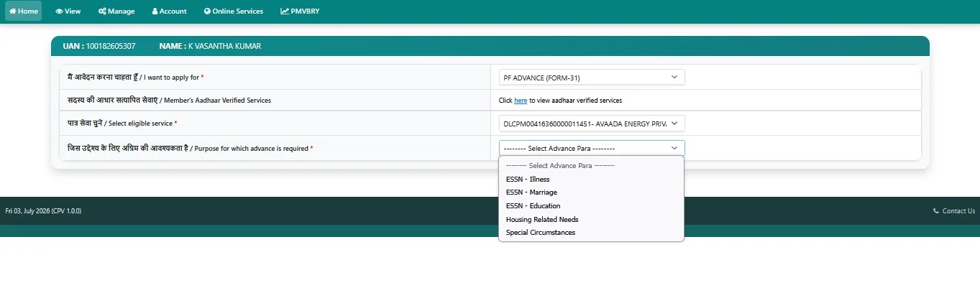This screenshot has height=288, width=980.
Task: Click the name K VASANTHA KUMAR
Action: [x=224, y=46]
